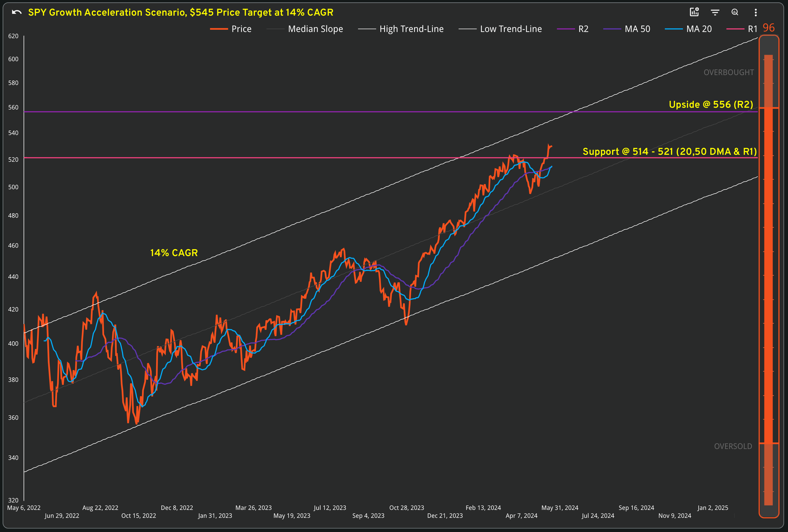Viewport: 788px width, 532px height.
Task: Click the x-axis date Jul 24, 2024
Action: (x=598, y=516)
